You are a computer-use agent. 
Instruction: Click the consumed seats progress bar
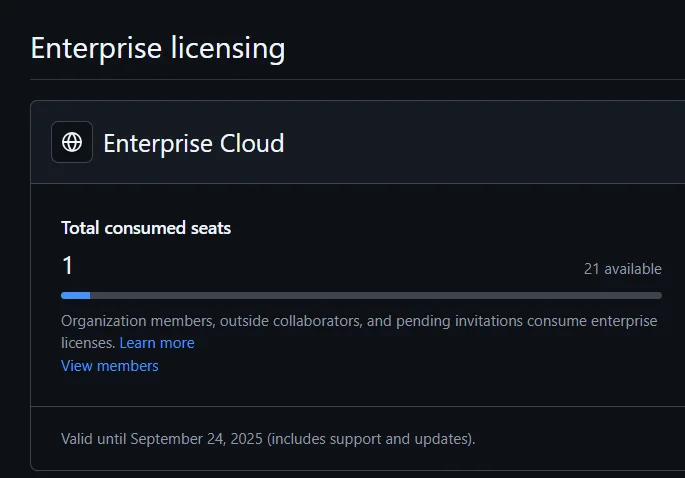click(x=361, y=296)
